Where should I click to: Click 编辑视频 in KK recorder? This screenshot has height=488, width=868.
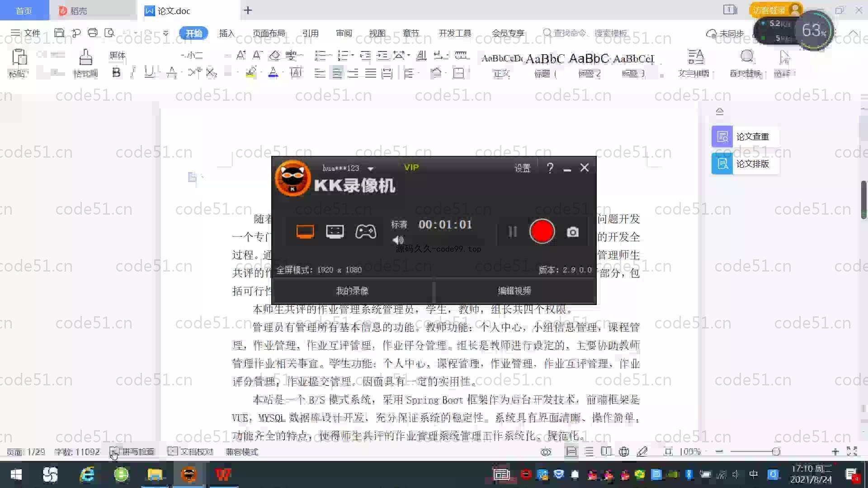point(514,291)
